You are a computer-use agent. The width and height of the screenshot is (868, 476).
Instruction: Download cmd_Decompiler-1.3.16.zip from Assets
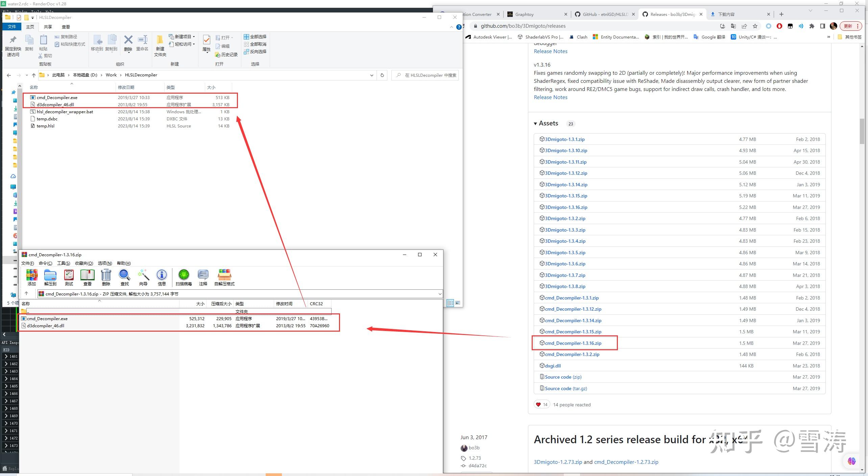pyautogui.click(x=573, y=343)
